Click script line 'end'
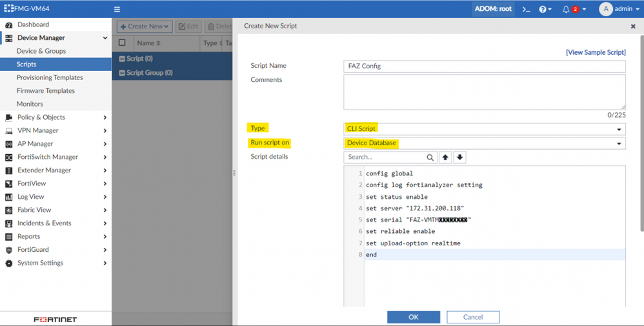The height and width of the screenshot is (326, 644). pos(371,255)
